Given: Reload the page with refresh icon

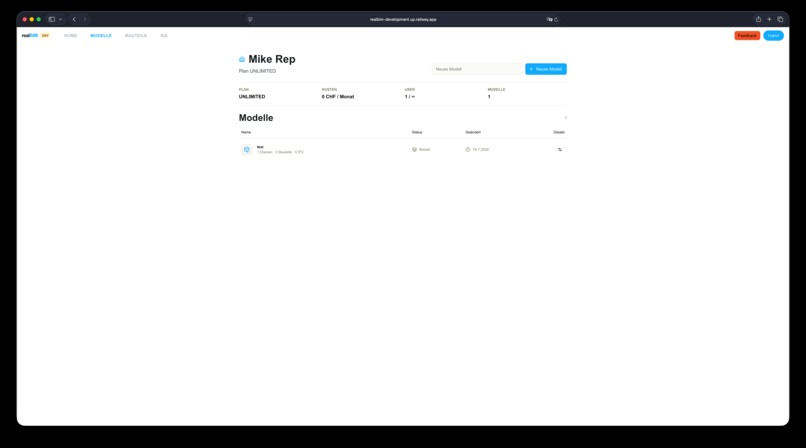Looking at the screenshot, I should pos(556,20).
